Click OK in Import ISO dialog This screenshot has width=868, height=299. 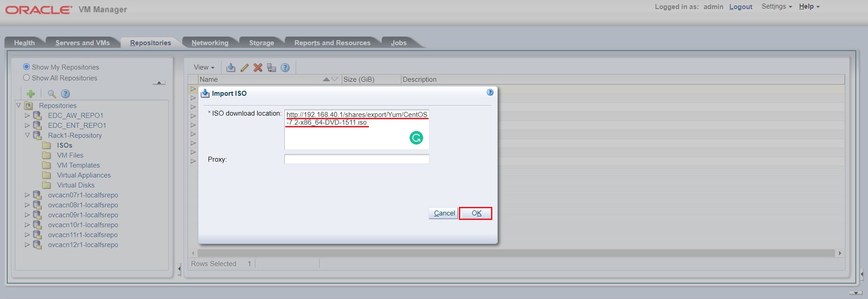pyautogui.click(x=476, y=213)
